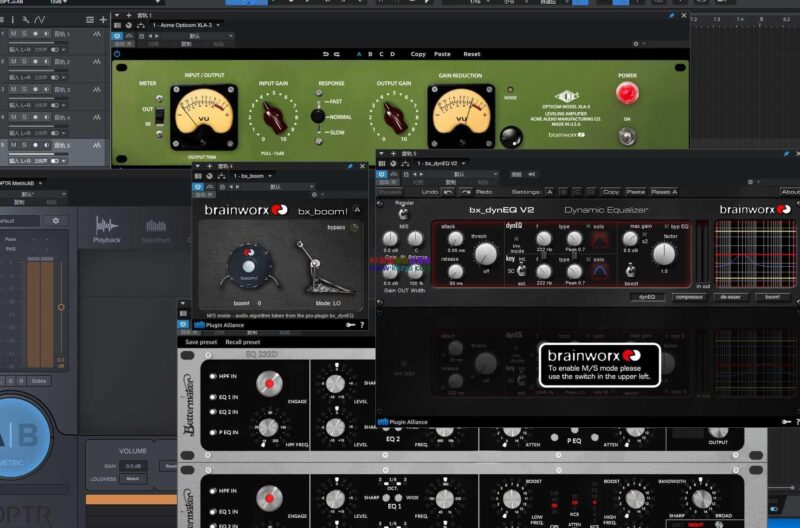
Task: Flip the Regular M/S mode switch
Action: 403,213
